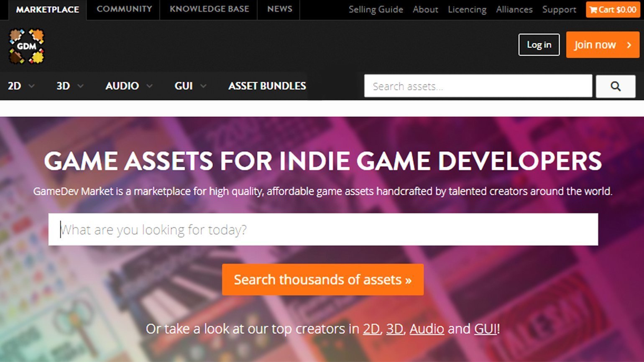
Task: Open the shopping cart icon
Action: pos(613,9)
